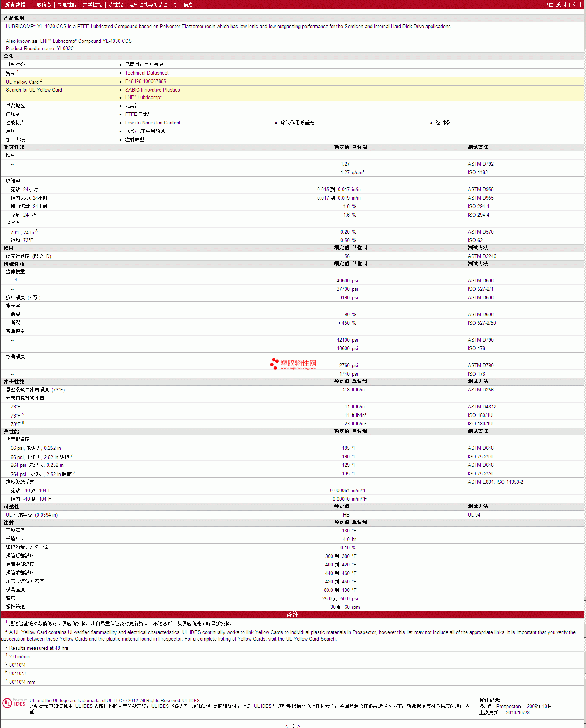Click the ISO 62 test method
The image size is (586, 728).
click(475, 241)
